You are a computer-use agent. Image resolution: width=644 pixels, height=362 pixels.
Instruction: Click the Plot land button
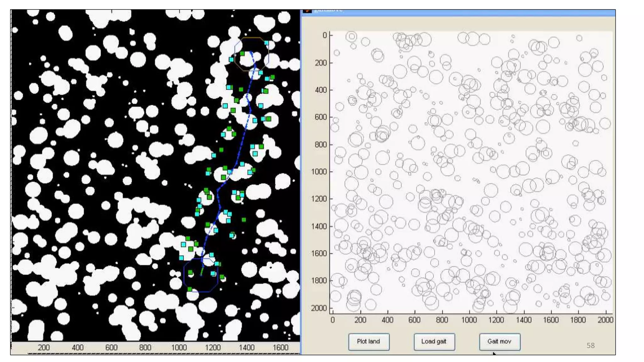click(369, 342)
